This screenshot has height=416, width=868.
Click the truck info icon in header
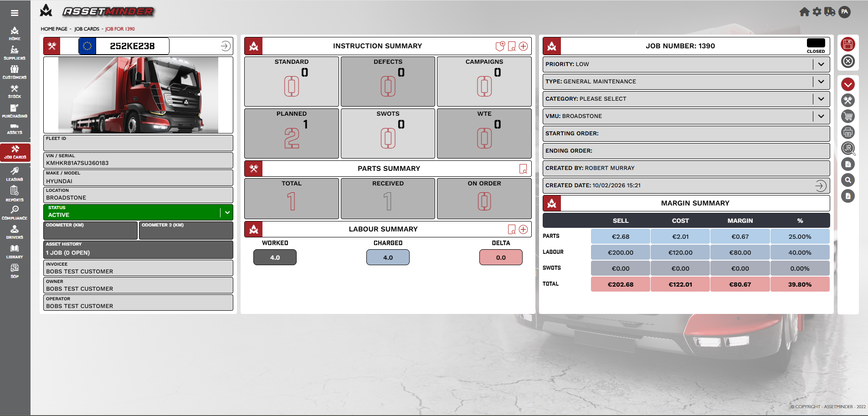coord(830,12)
